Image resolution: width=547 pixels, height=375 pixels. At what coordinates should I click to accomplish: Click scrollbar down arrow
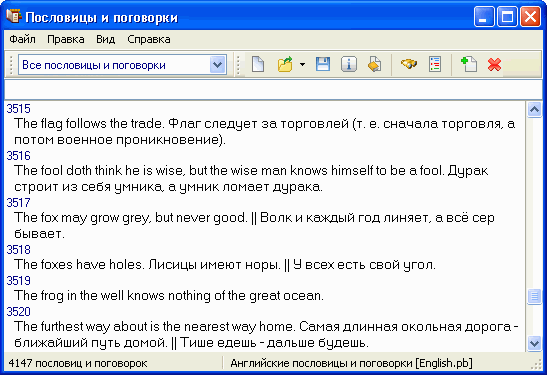[534, 343]
